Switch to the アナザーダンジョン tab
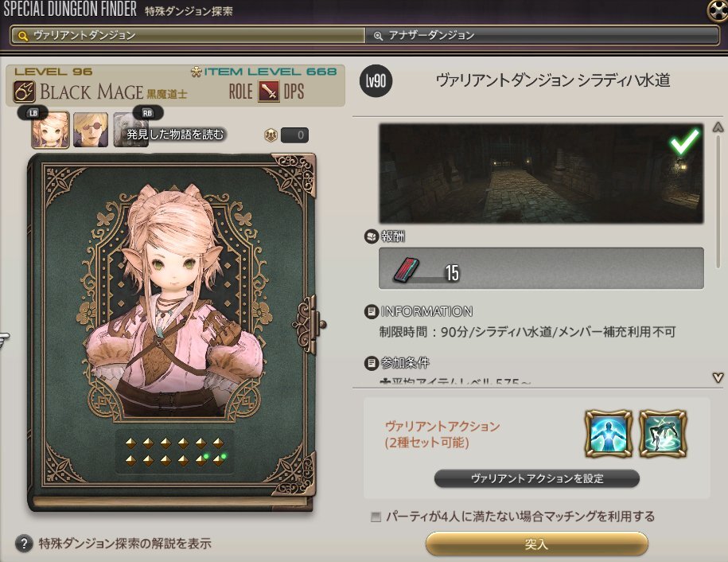728x562 pixels. (x=542, y=36)
